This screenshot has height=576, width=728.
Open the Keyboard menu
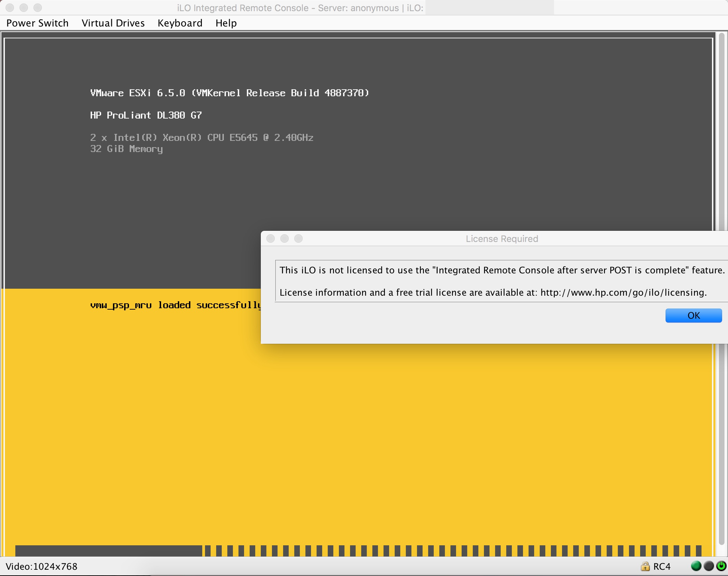(x=180, y=23)
